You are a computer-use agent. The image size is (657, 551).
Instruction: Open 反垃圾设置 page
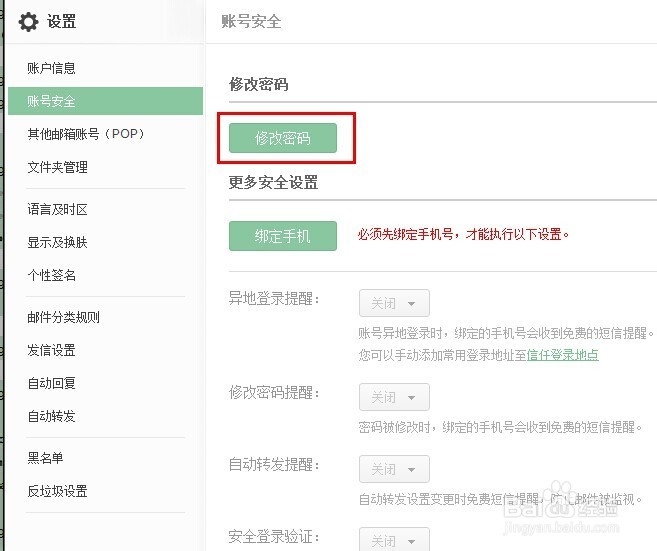(x=57, y=491)
